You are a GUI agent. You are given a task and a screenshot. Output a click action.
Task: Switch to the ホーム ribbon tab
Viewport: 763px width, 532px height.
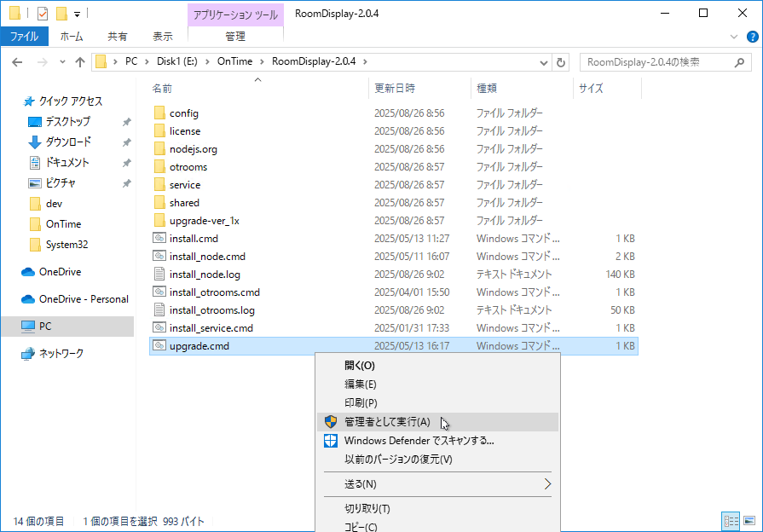[72, 37]
